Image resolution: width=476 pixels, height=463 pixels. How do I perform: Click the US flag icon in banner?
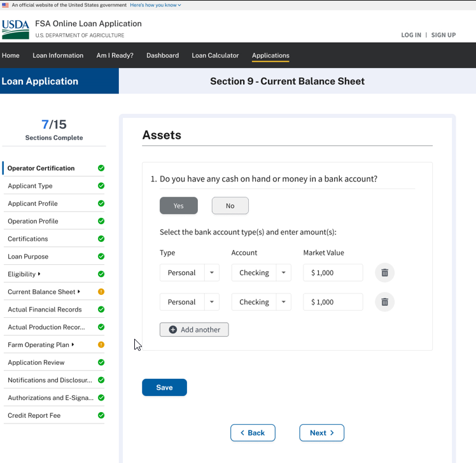pos(5,5)
